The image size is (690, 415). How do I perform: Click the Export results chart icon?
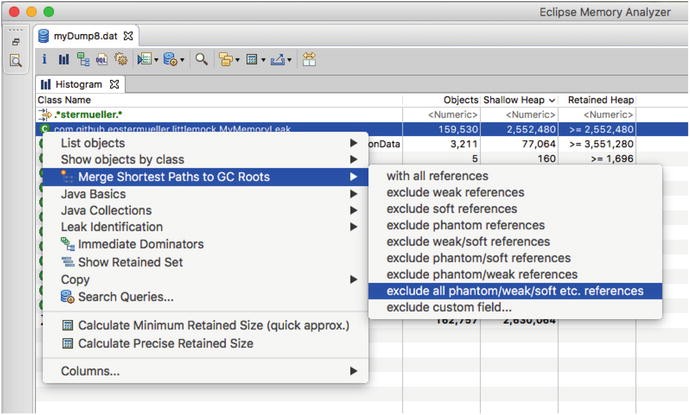[x=278, y=59]
